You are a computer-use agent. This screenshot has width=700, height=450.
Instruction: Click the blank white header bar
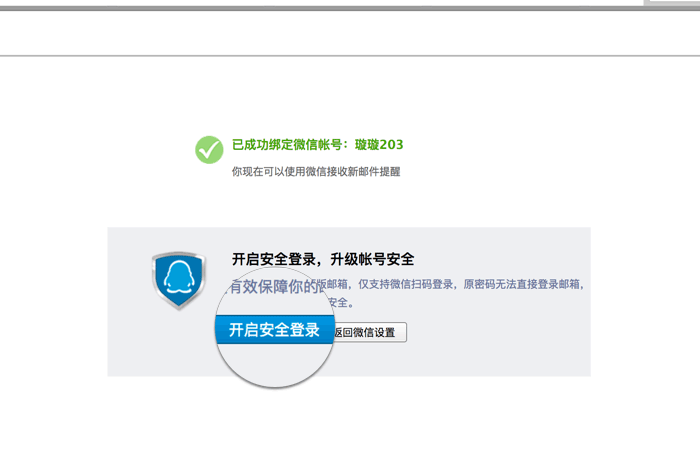[x=350, y=32]
